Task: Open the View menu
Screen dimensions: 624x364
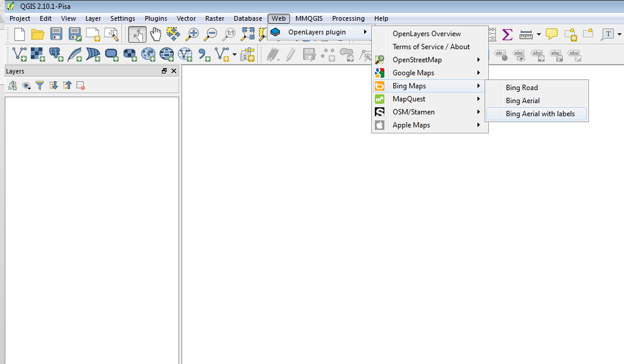Action: point(68,18)
